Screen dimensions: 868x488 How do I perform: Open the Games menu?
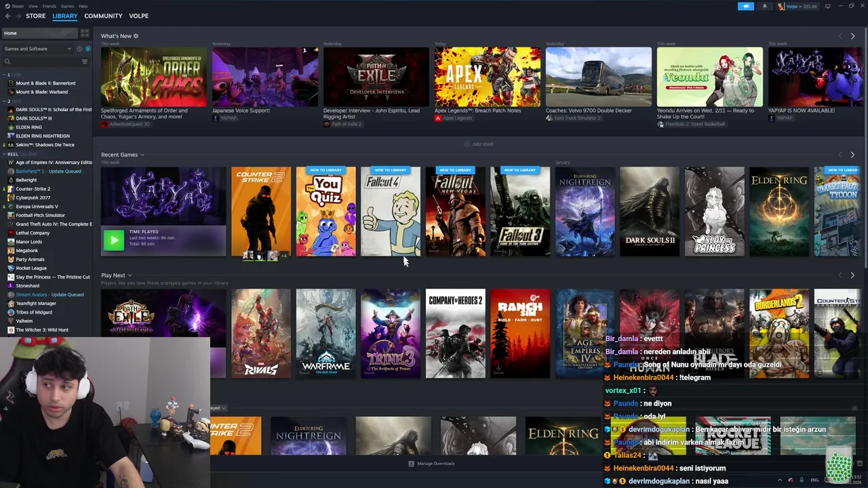tap(67, 6)
